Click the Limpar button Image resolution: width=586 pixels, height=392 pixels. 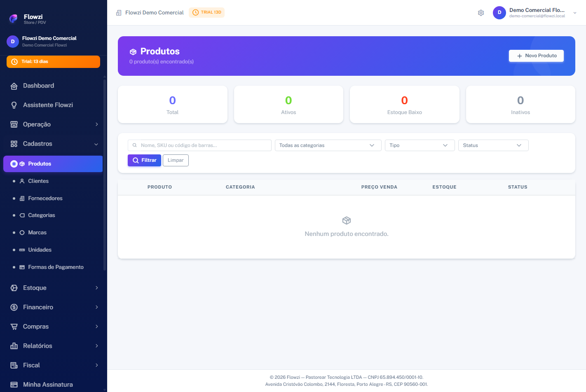click(x=176, y=160)
